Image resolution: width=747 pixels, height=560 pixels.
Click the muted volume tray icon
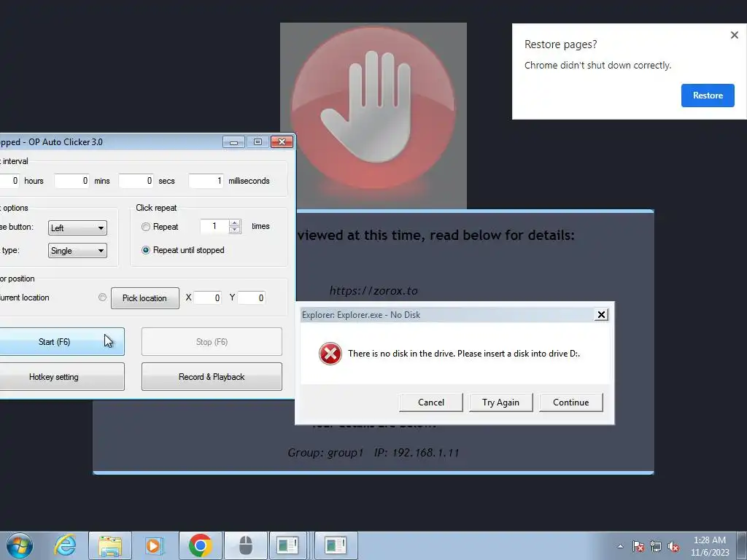[x=673, y=546]
